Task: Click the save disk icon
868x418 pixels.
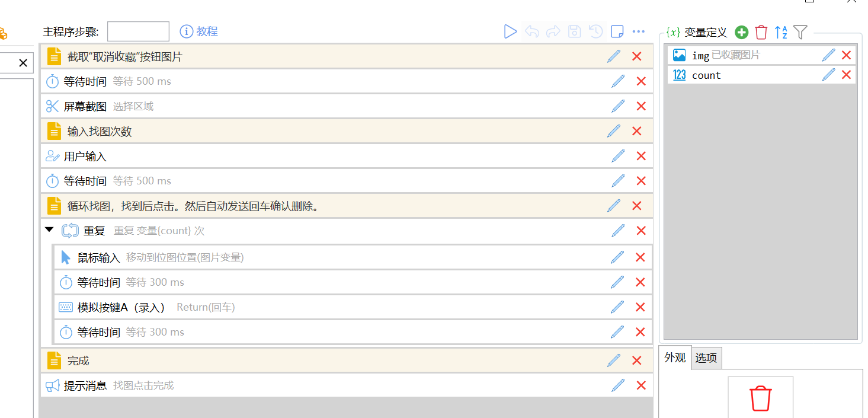Action: 574,31
